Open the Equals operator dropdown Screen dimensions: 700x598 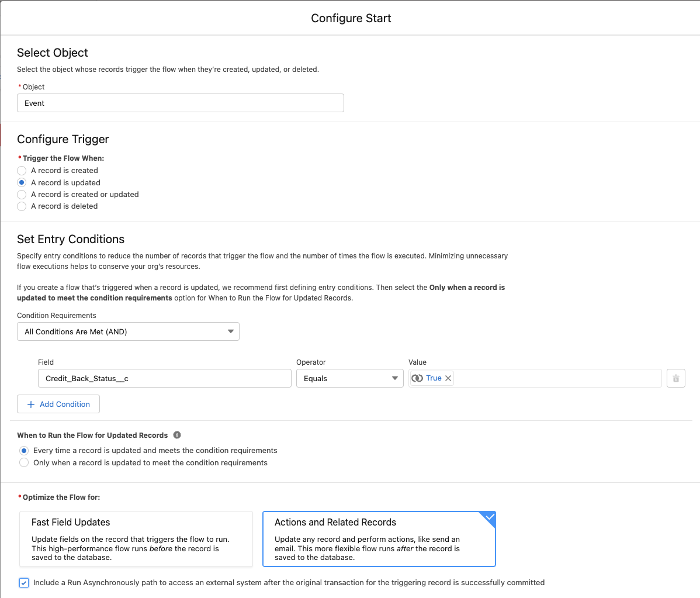pos(349,378)
